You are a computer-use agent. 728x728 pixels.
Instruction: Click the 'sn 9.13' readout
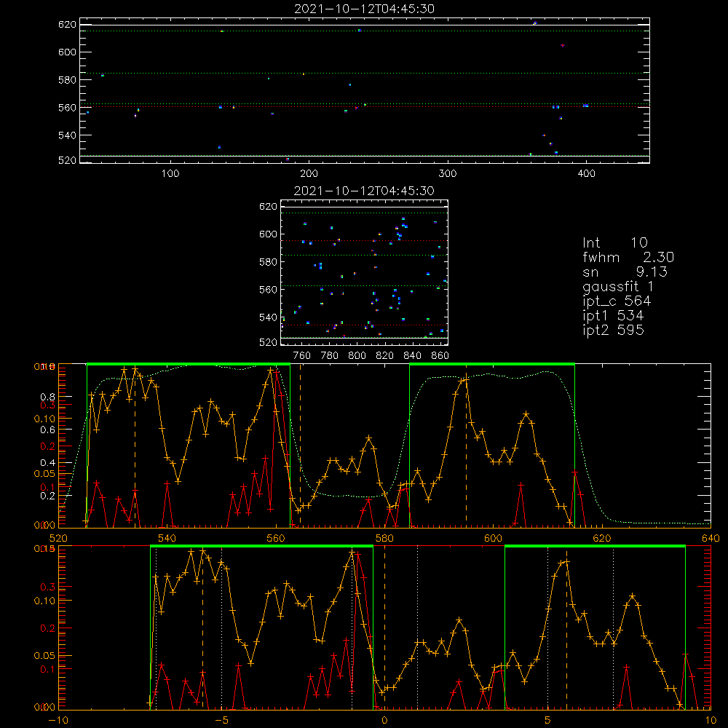coord(625,272)
